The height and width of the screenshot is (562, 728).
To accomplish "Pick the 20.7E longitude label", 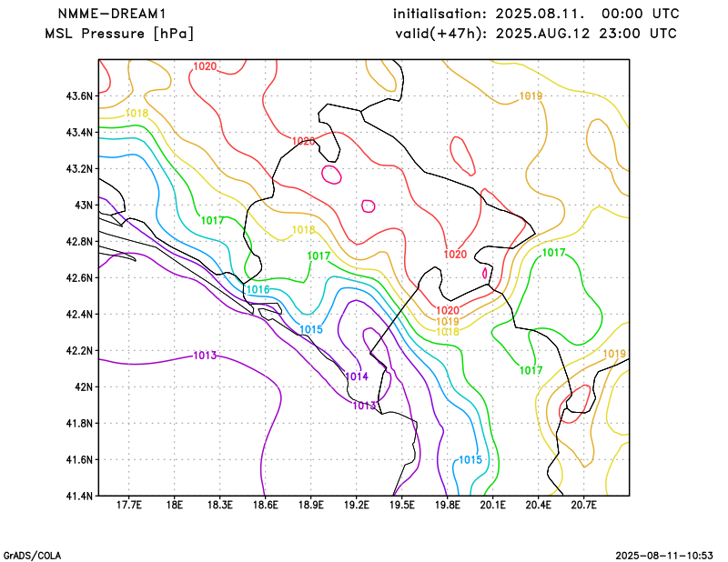I will pos(583,505).
